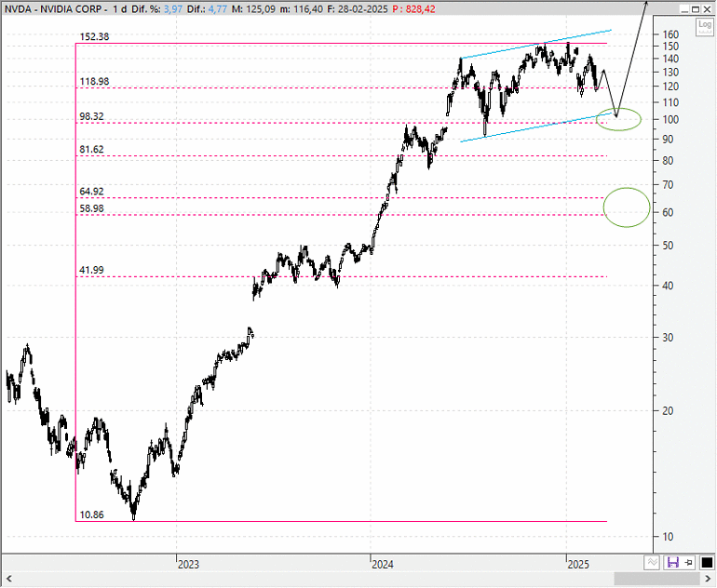This screenshot has height=588, width=717.
Task: Click the 152.38 Fibonacci level label
Action: (94, 37)
